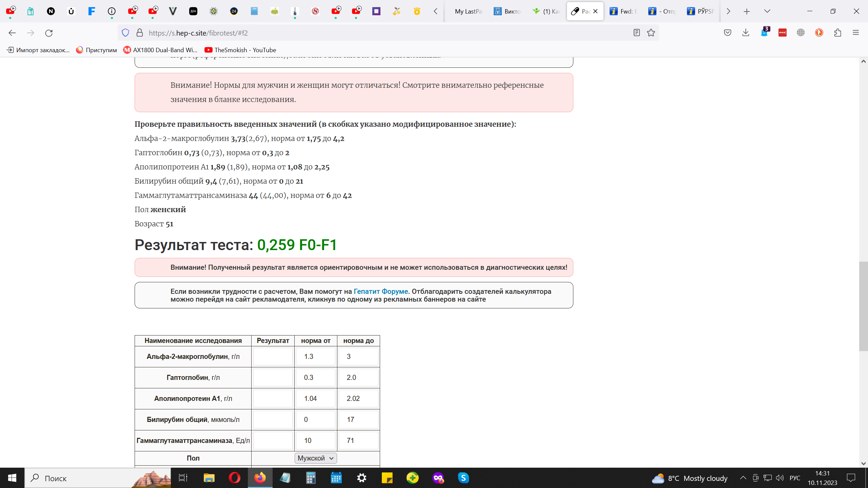
Task: Click the reload page icon
Action: click(x=49, y=33)
